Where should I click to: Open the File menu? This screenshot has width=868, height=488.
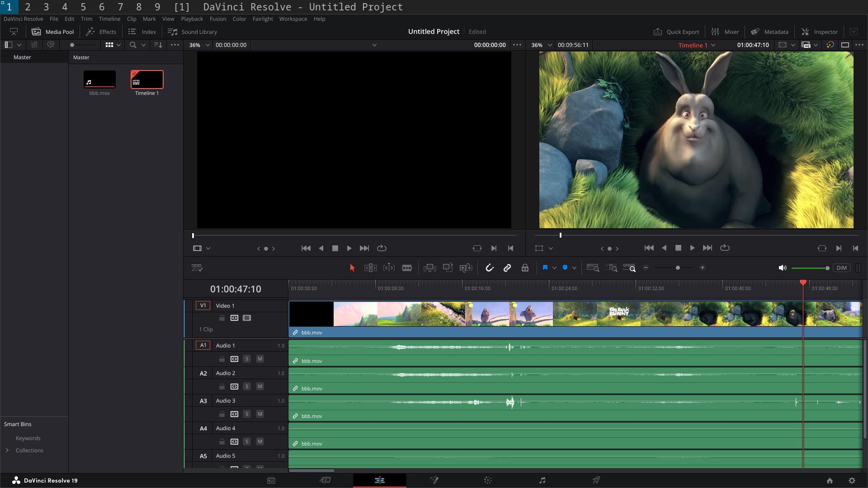54,19
